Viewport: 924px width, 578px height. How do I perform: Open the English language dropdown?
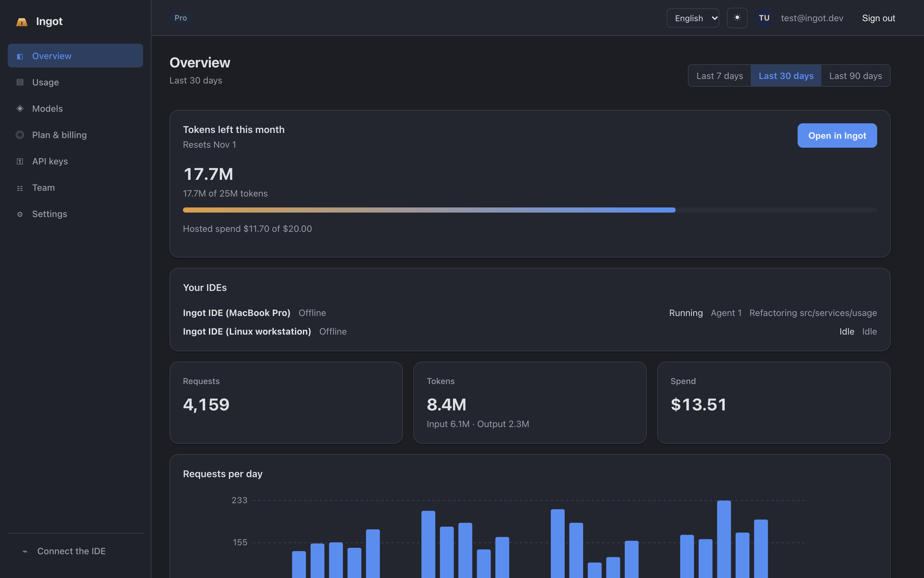pyautogui.click(x=693, y=18)
